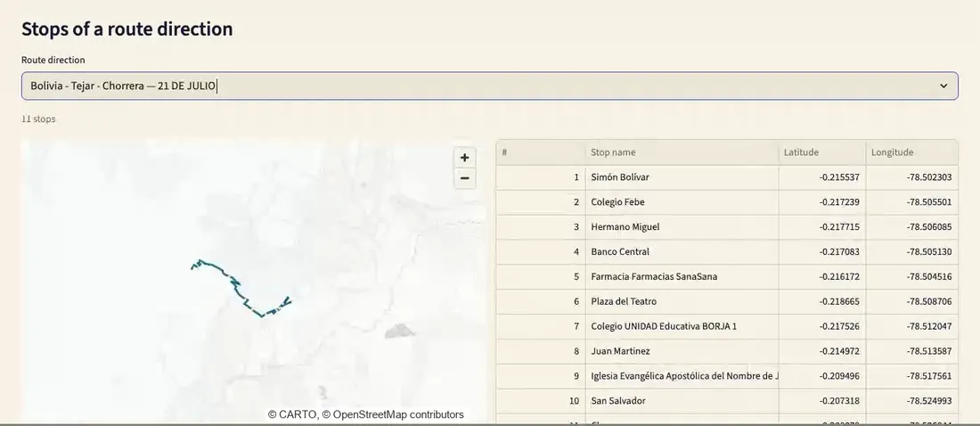
Task: Select the Simón Bolívar stop row
Action: click(x=727, y=177)
